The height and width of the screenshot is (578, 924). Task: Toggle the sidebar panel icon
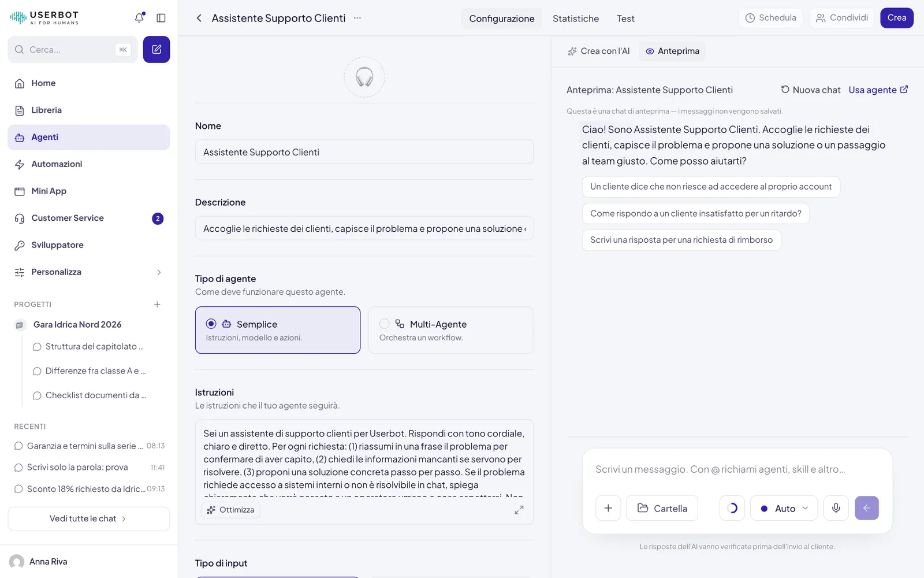click(x=161, y=18)
